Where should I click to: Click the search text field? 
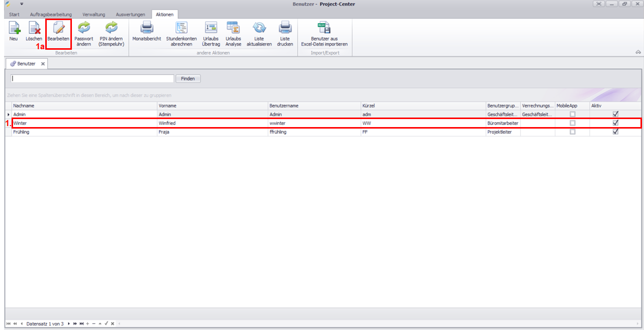tap(93, 78)
